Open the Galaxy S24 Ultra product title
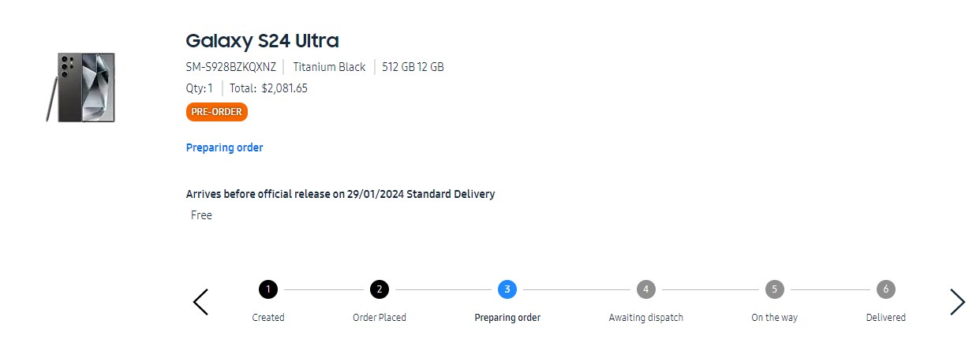The width and height of the screenshot is (980, 343). tap(262, 41)
